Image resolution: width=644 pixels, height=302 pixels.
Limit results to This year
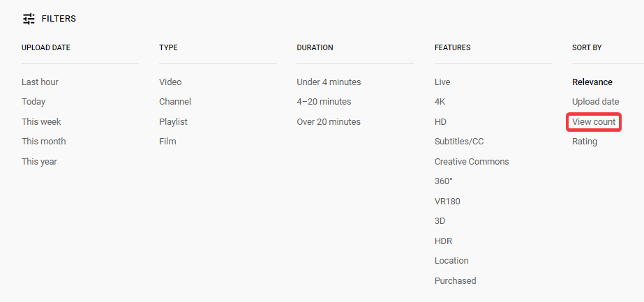click(x=39, y=161)
